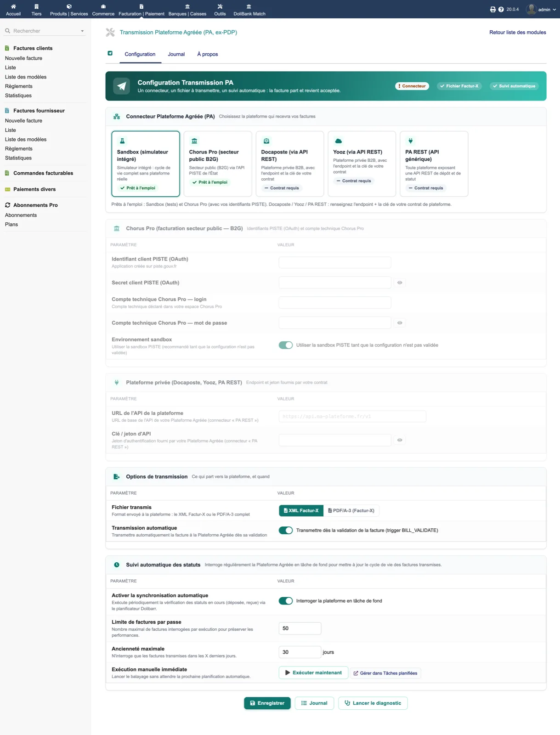Select the Yooz via API REST connector

click(362, 164)
